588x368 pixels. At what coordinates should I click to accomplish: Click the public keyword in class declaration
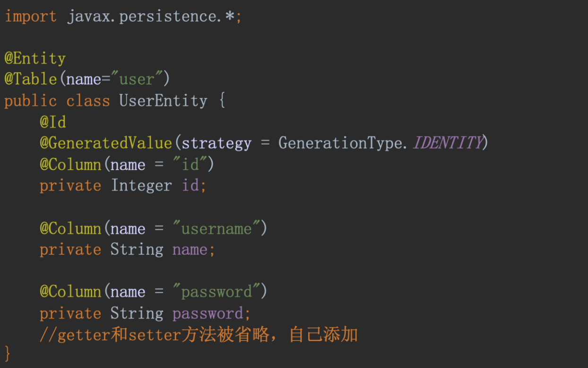(x=31, y=101)
